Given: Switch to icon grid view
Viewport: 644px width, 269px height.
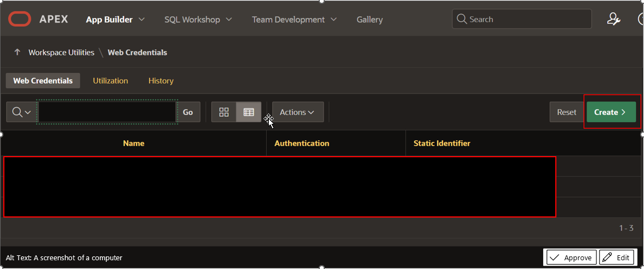Looking at the screenshot, I should (x=224, y=112).
